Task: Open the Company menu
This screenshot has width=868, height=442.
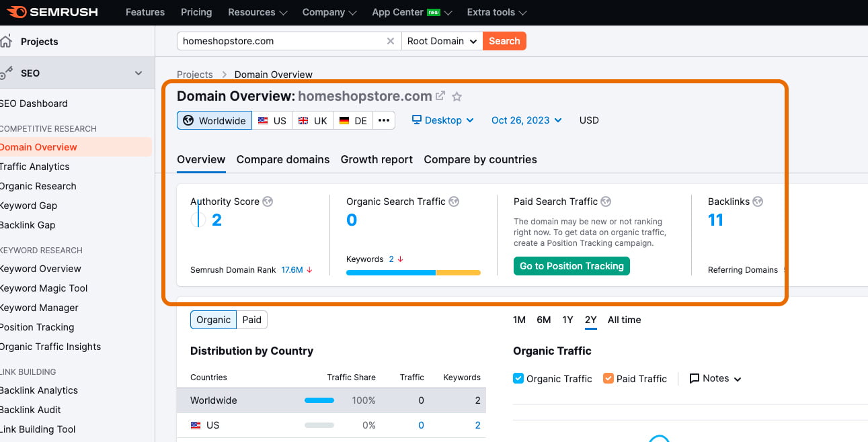Action: tap(329, 12)
